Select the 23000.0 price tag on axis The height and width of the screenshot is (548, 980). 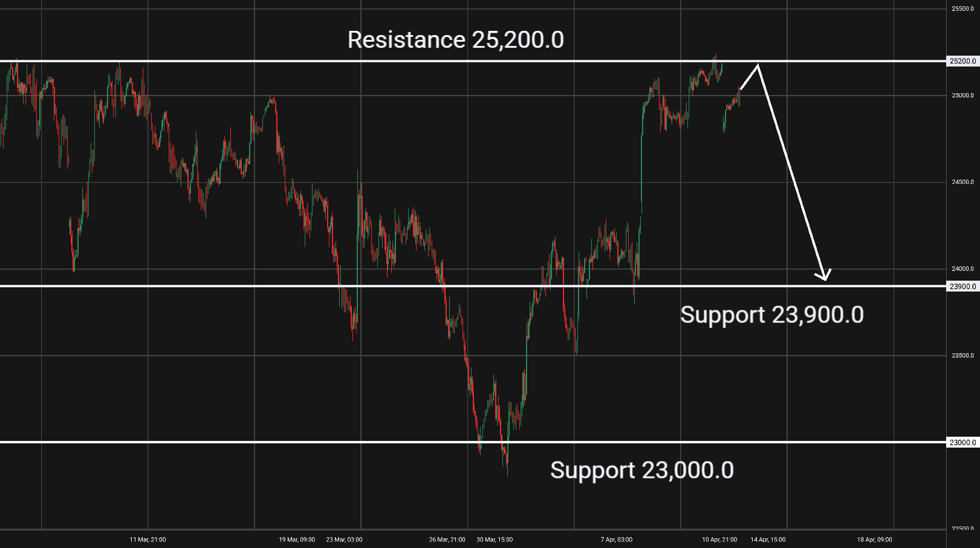tap(962, 443)
